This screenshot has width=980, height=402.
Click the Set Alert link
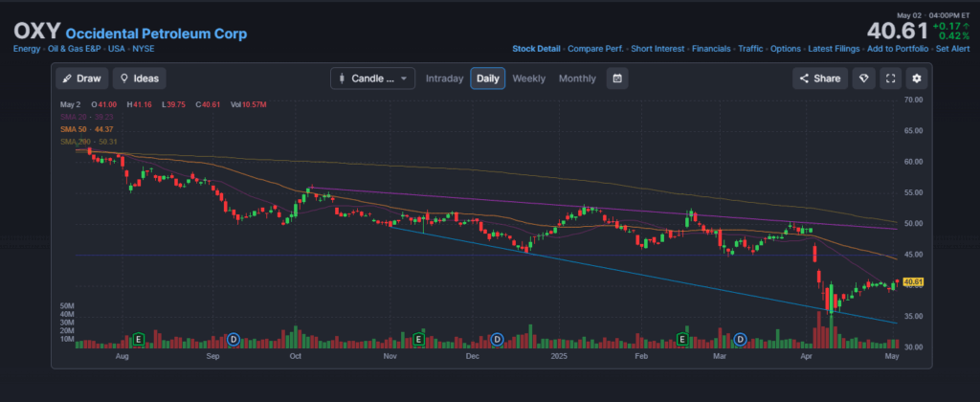click(952, 49)
